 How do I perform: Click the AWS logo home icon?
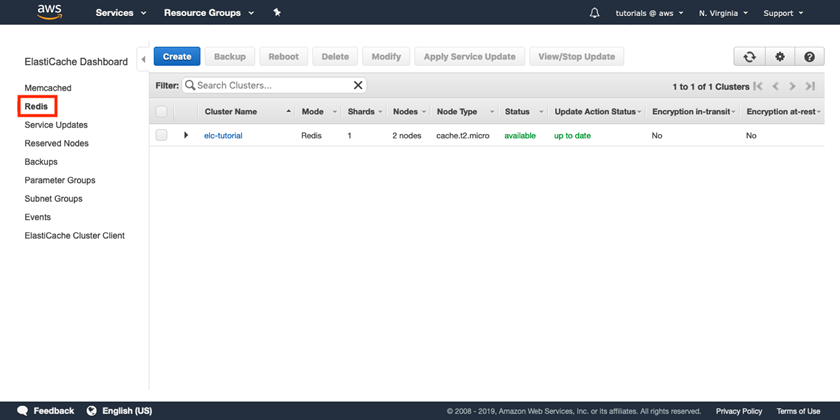[49, 12]
